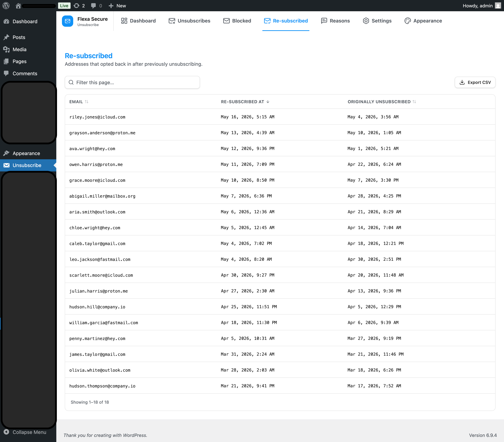The image size is (504, 442).
Task: Click hudson.hill@company.io email
Action: click(x=97, y=307)
